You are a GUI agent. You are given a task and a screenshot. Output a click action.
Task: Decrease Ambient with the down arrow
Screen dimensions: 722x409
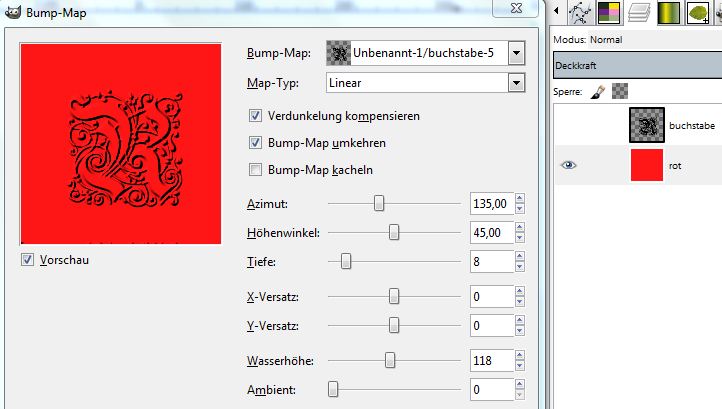pyautogui.click(x=520, y=395)
